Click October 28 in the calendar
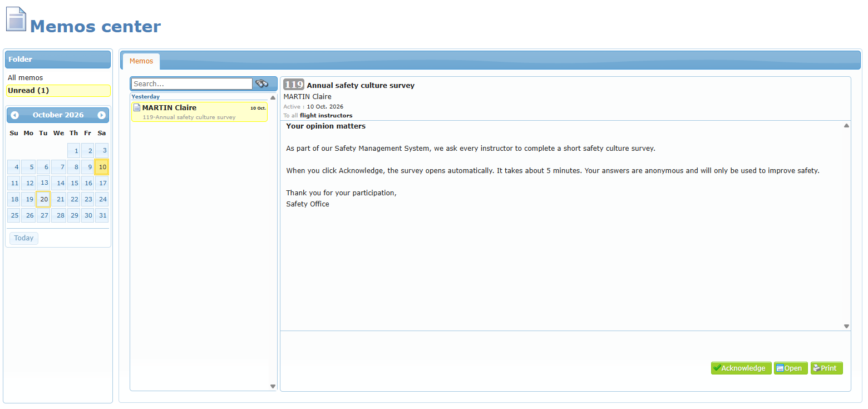The width and height of the screenshot is (868, 409). point(59,215)
